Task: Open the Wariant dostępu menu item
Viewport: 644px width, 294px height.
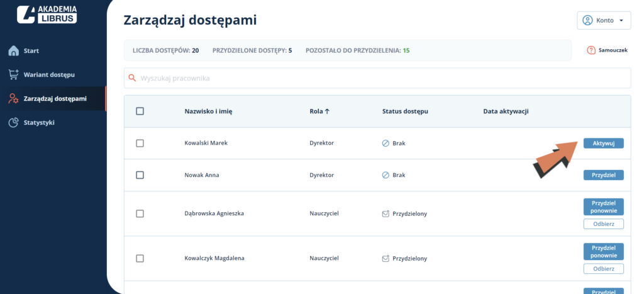Action: click(49, 74)
